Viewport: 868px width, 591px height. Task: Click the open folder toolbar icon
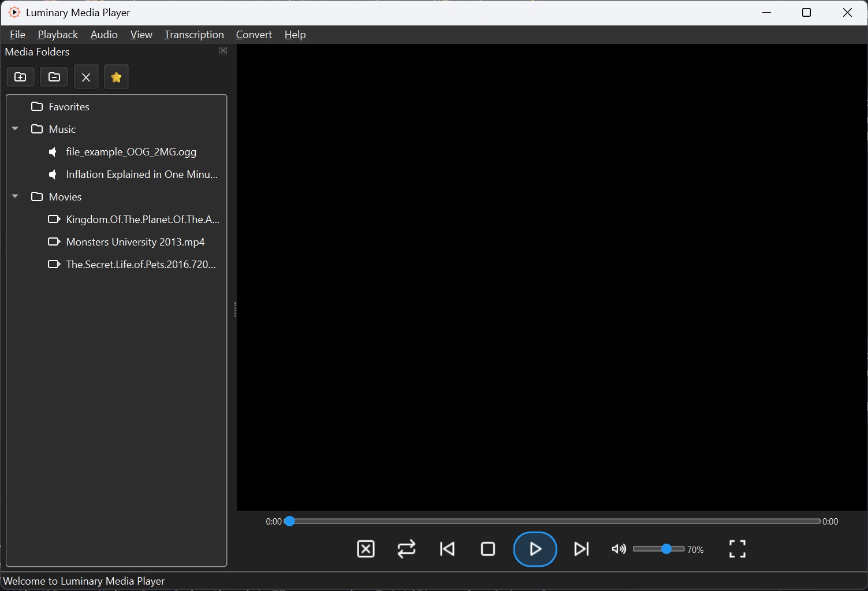pyautogui.click(x=54, y=77)
